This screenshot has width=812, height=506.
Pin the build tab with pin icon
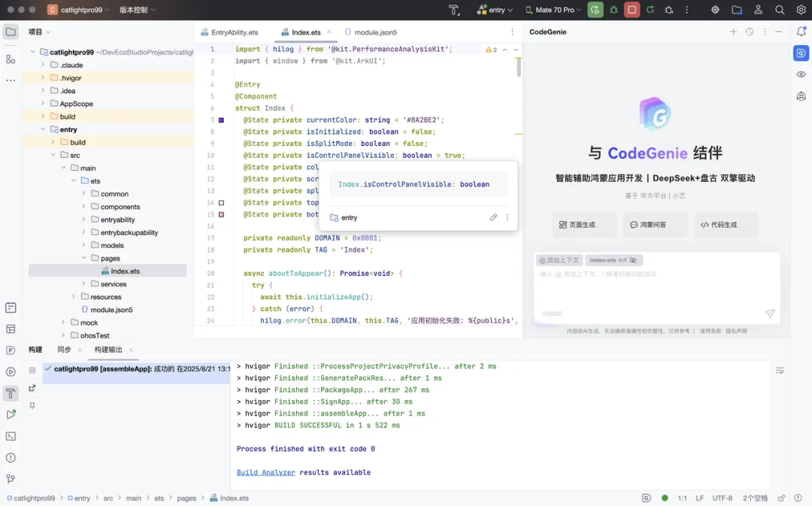tap(32, 406)
